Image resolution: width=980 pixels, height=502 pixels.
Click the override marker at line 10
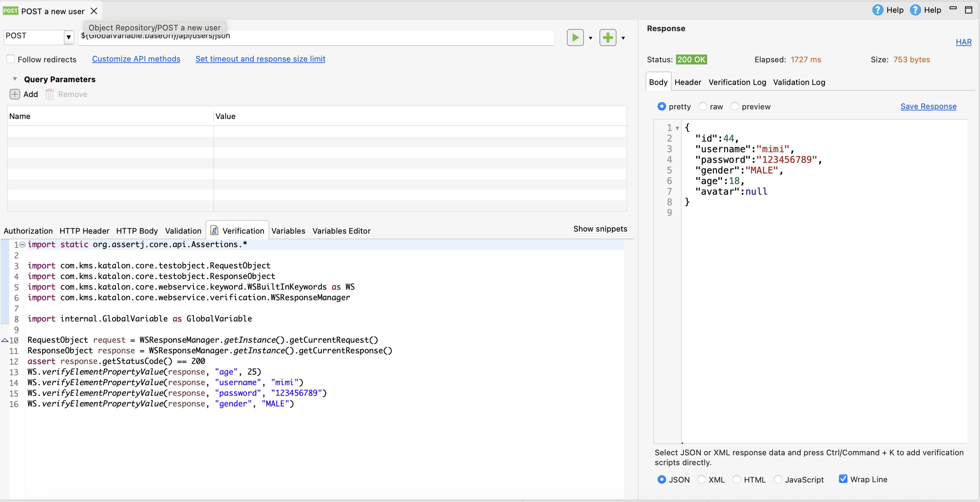click(x=5, y=340)
